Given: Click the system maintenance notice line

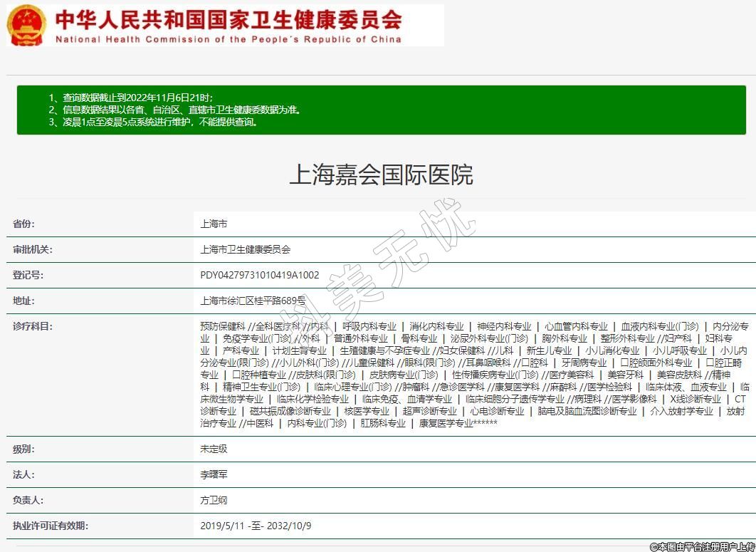Looking at the screenshot, I should (x=153, y=122).
